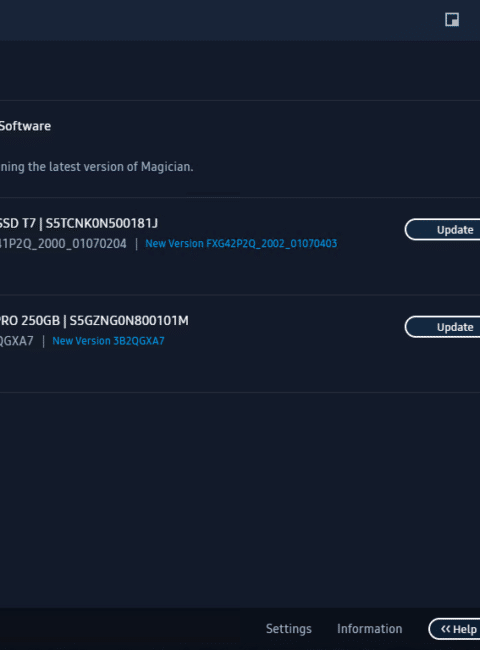Select the Software section heading

tap(25, 126)
